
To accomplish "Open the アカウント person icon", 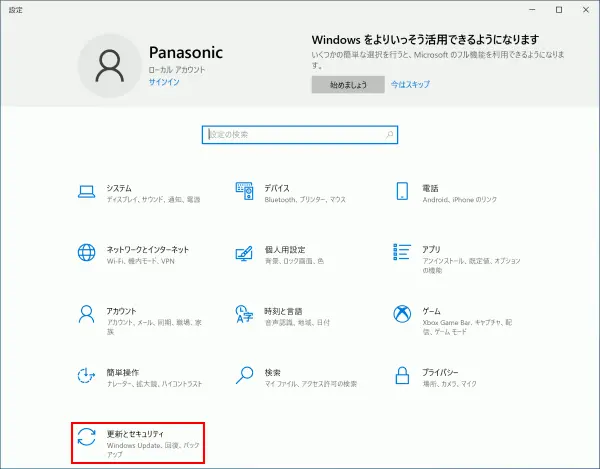I will pos(86,314).
